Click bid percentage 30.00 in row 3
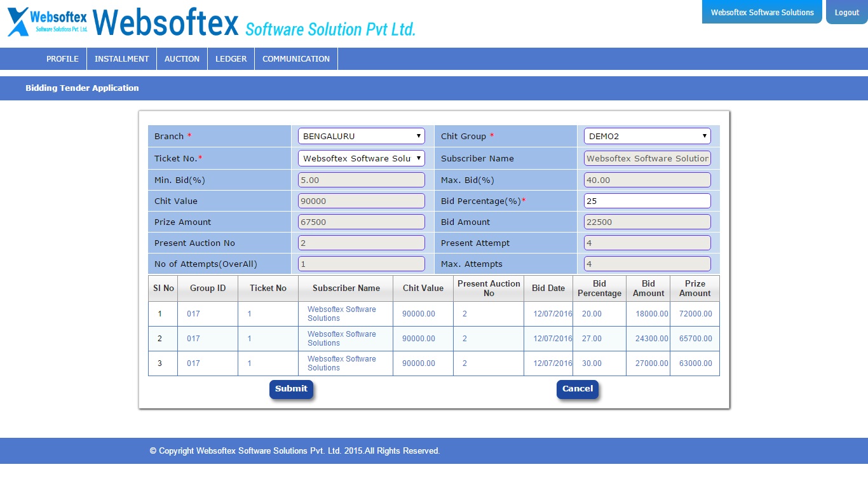This screenshot has width=868, height=488. (592, 363)
